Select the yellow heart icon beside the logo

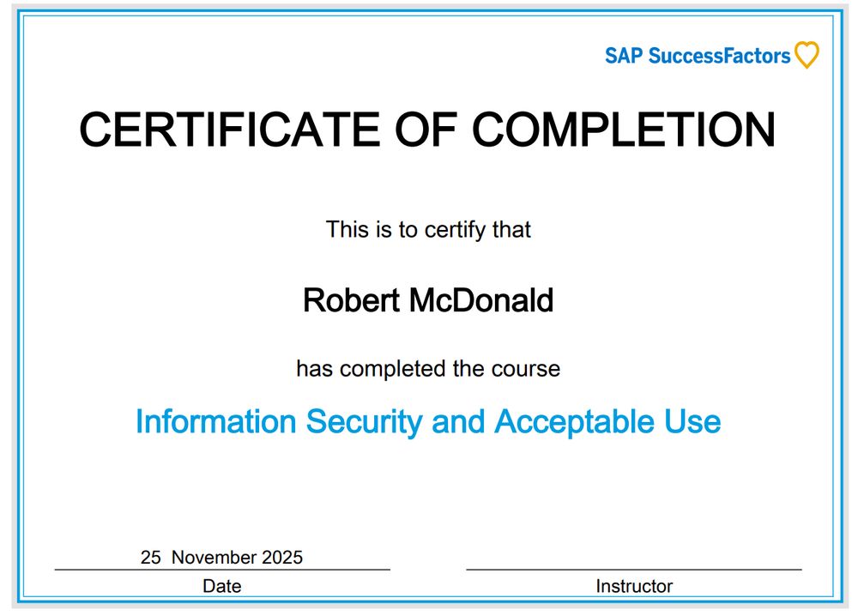point(807,55)
